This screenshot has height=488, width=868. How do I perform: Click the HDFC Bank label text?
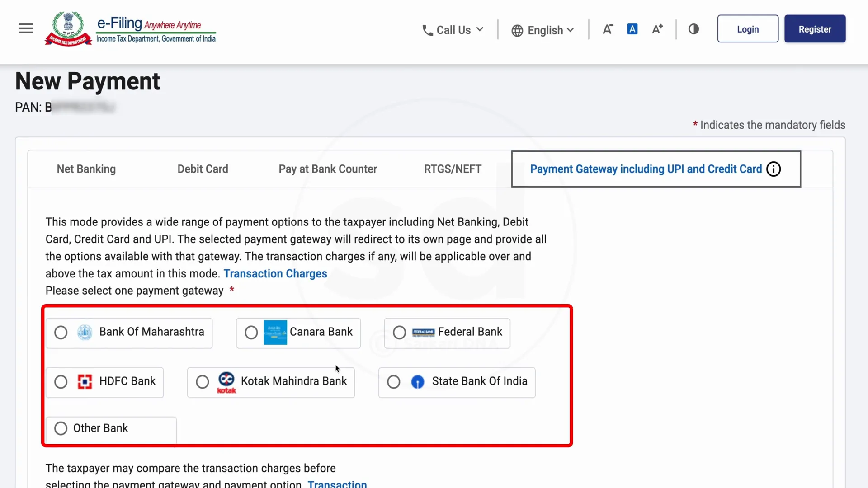point(127,381)
